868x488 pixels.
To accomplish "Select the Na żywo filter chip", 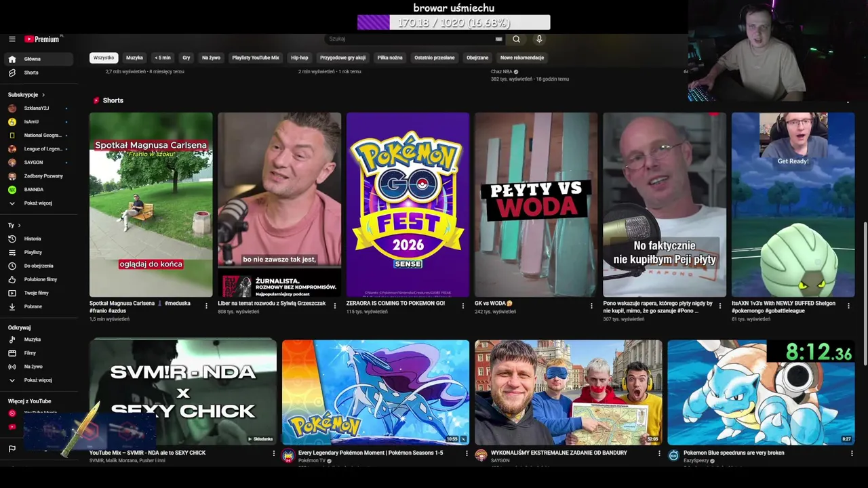I will pyautogui.click(x=211, y=58).
